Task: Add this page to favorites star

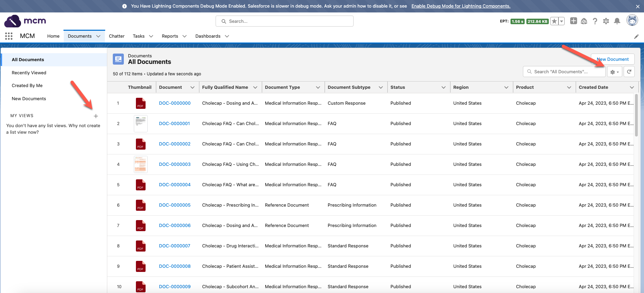Action: click(554, 21)
